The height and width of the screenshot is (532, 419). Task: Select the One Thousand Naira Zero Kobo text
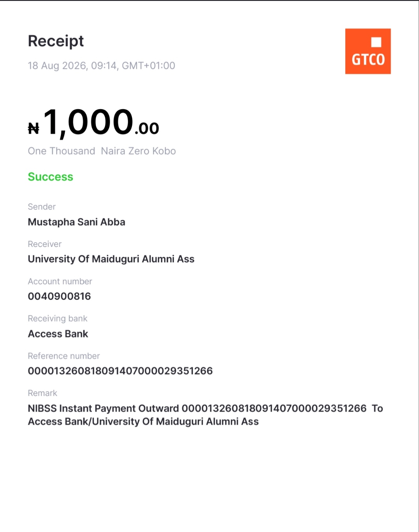102,151
